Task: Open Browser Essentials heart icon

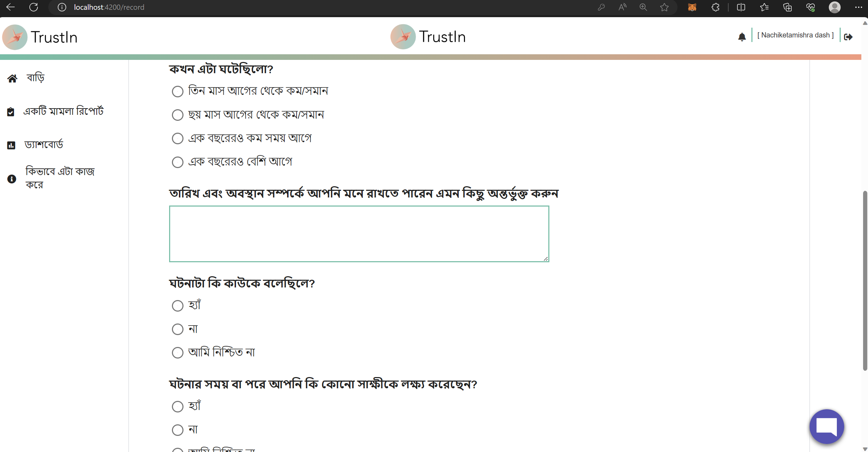Action: [811, 7]
